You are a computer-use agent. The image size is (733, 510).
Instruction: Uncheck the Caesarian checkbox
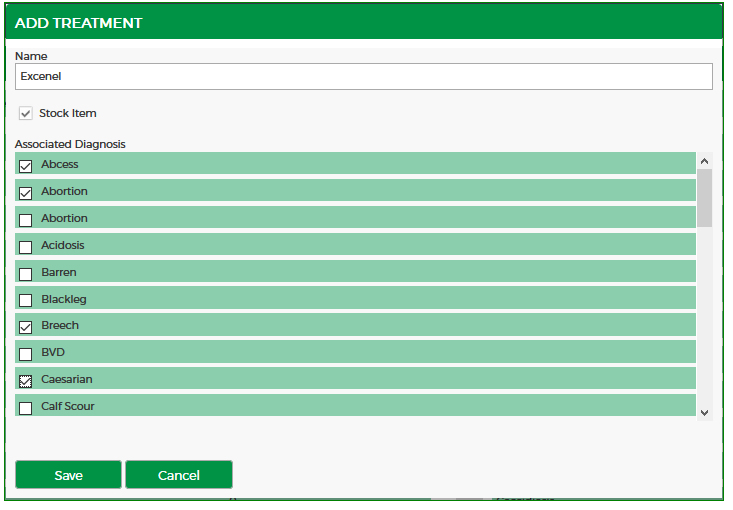(26, 381)
